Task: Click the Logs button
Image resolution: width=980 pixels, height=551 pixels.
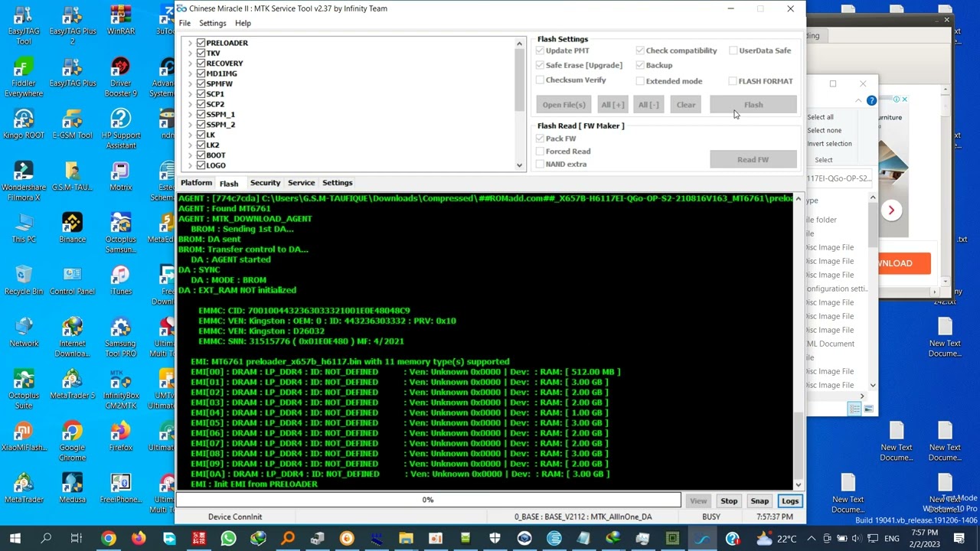Action: [x=789, y=501]
